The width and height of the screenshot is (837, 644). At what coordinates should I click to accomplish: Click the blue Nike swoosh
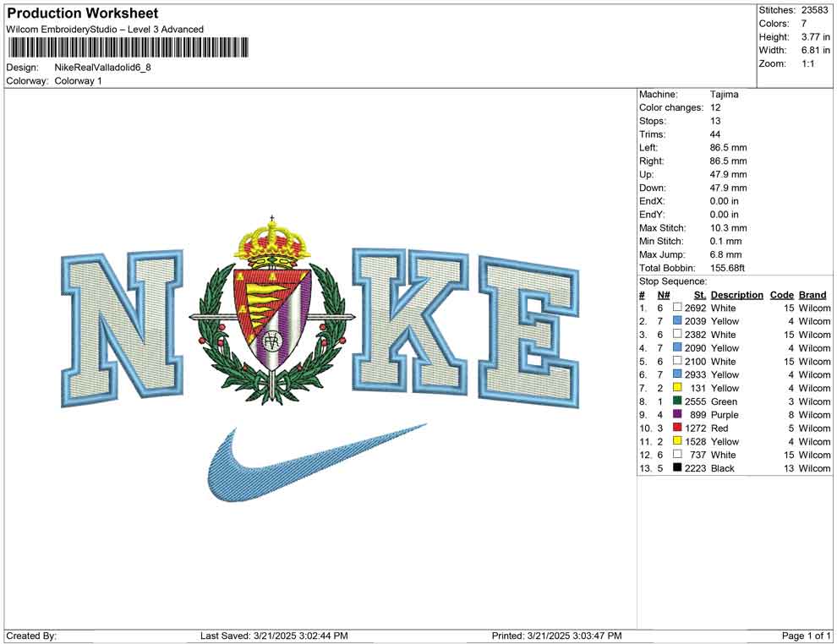pos(316,462)
